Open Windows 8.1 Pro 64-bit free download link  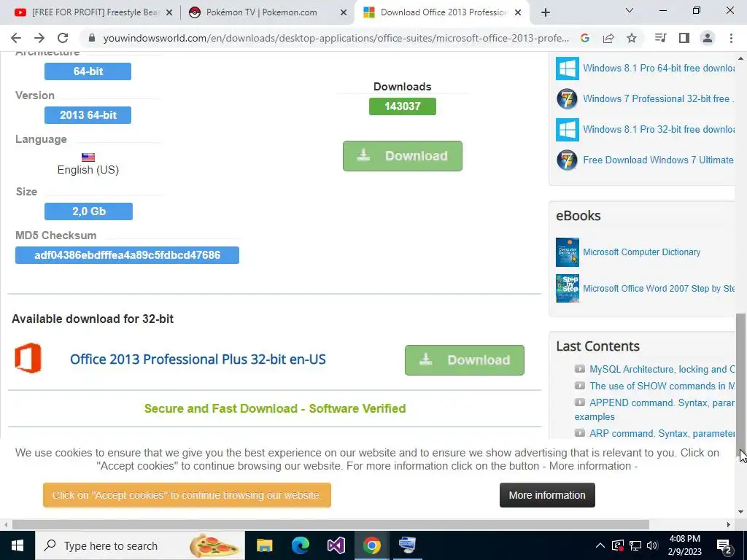[659, 68]
